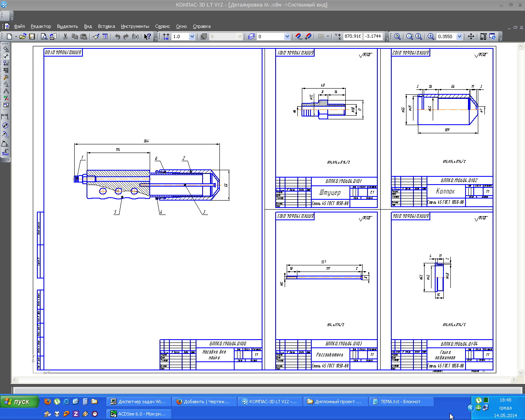This screenshot has width=525, height=420.
Task: Open the Вид menu
Action: coord(88,26)
